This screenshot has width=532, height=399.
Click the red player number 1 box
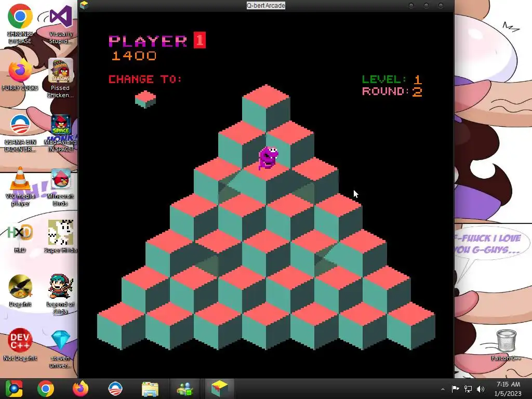[x=199, y=40]
